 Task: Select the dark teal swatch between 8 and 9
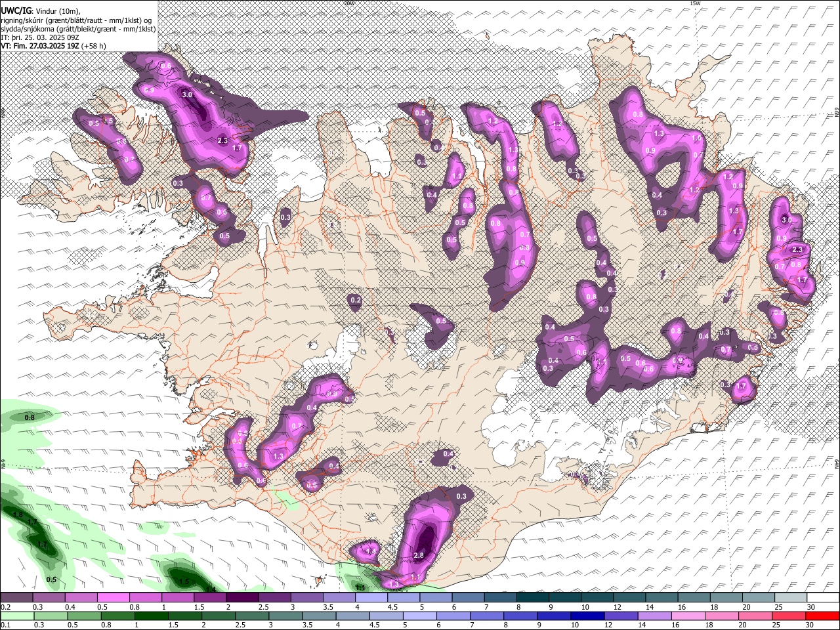pyautogui.click(x=532, y=598)
